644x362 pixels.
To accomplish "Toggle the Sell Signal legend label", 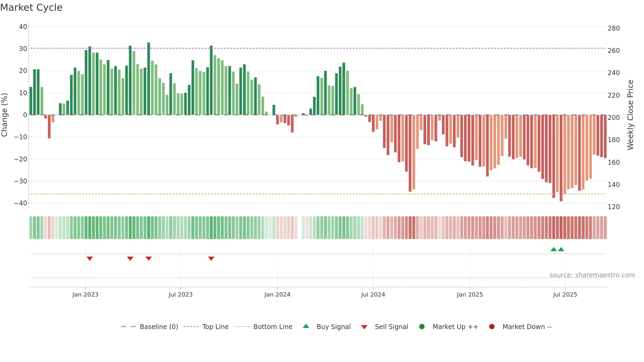I will tap(391, 327).
